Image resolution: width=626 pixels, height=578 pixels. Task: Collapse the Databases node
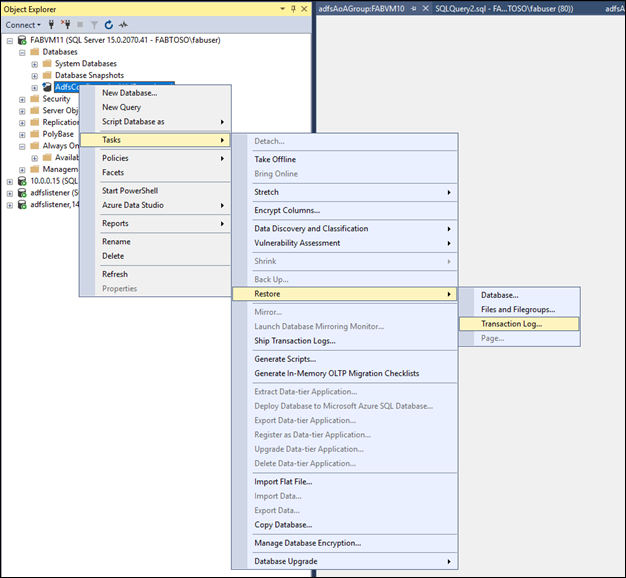22,52
